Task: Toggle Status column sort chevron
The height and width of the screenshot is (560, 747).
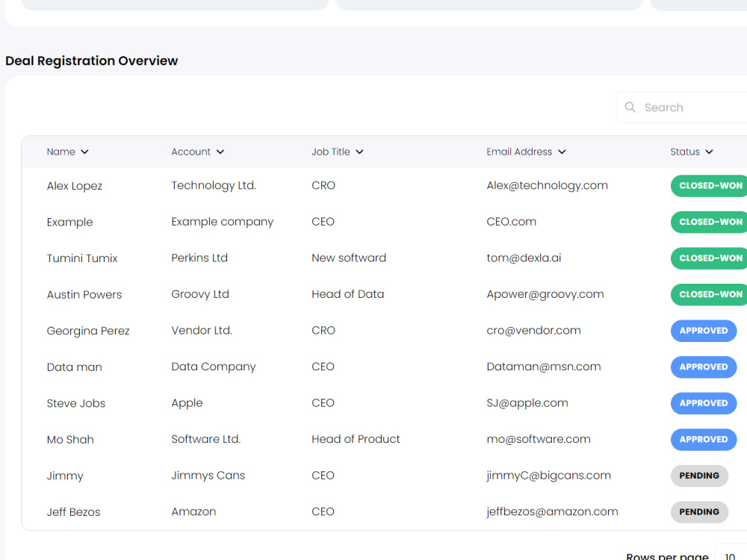Action: (x=710, y=152)
